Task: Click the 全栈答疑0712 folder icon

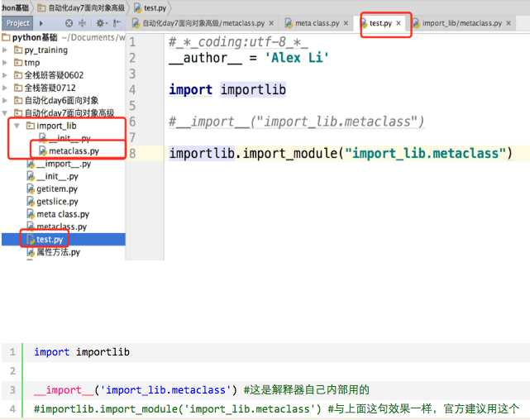Action: pyautogui.click(x=18, y=88)
